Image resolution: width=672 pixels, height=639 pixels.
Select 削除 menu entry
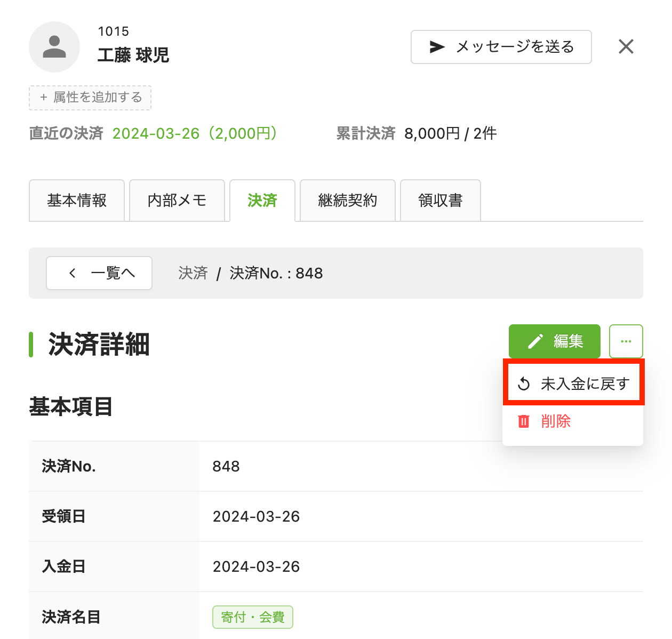(573, 421)
